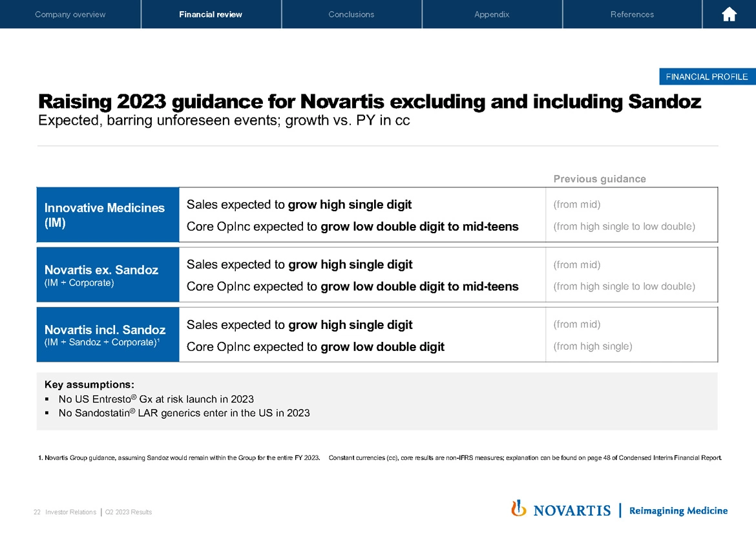Image resolution: width=756 pixels, height=535 pixels.
Task: Click the Sandostatin LAR generics bullet
Action: point(184,413)
